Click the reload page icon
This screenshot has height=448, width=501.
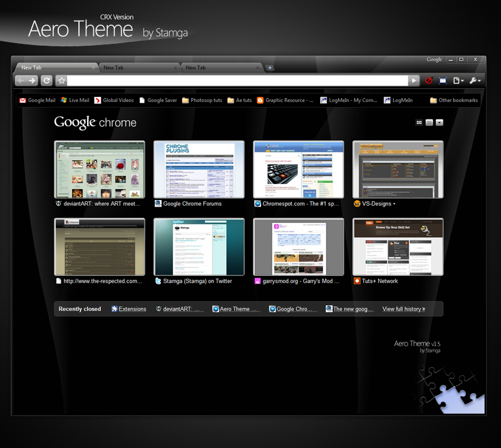[x=46, y=80]
